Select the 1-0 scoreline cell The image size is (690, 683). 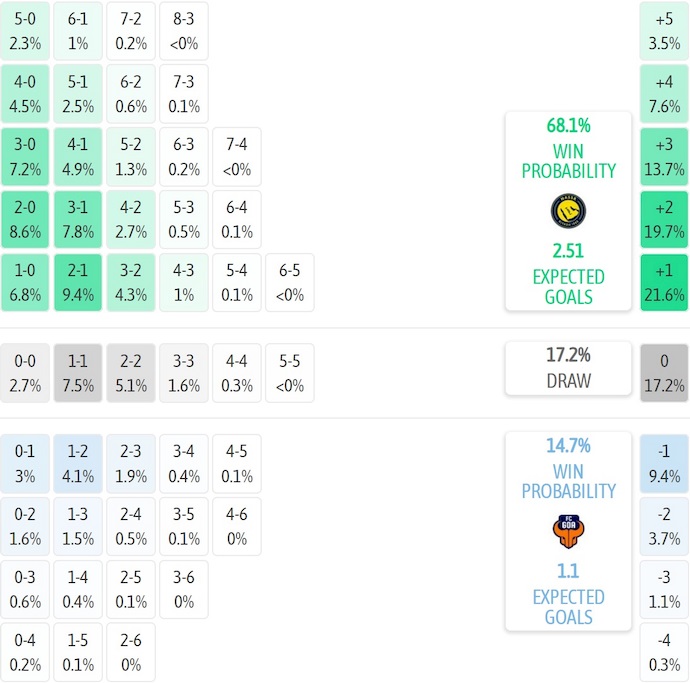(25, 283)
